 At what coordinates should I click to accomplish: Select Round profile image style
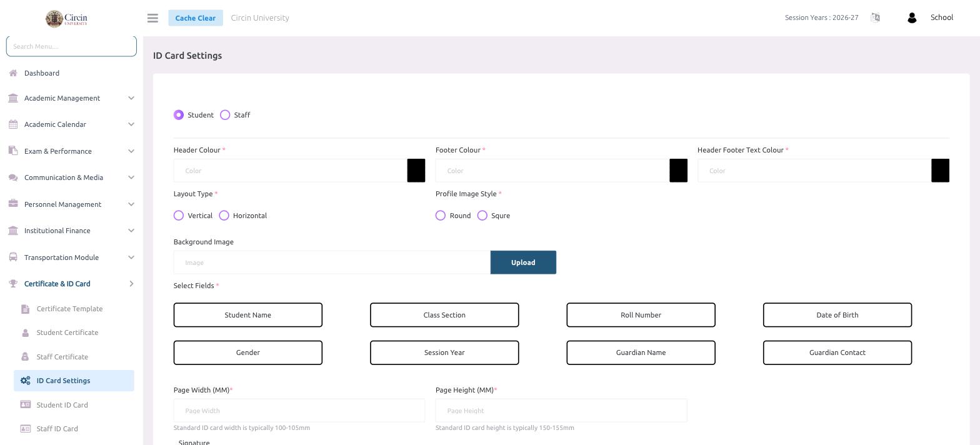pyautogui.click(x=441, y=216)
